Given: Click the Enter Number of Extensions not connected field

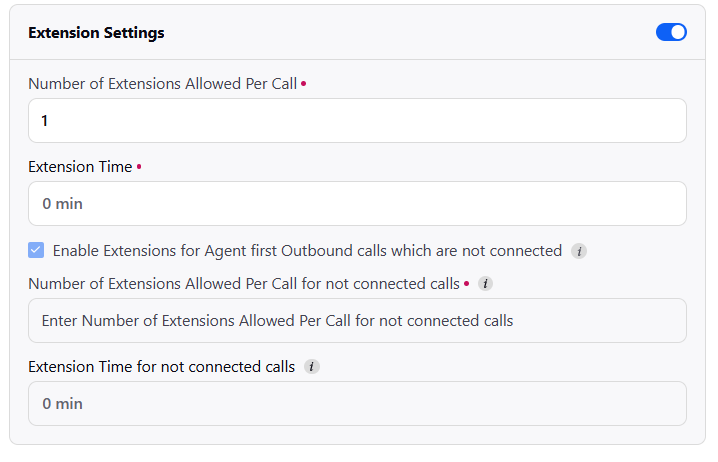Looking at the screenshot, I should (x=357, y=321).
